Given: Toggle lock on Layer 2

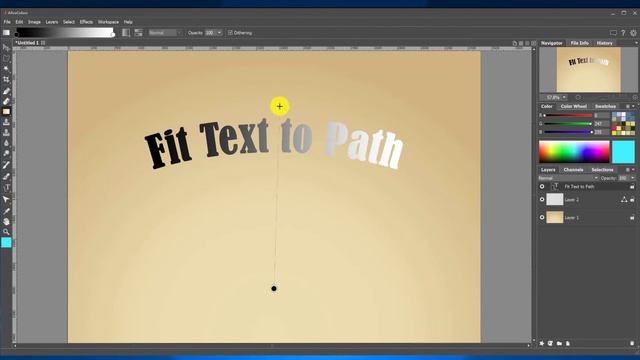Looking at the screenshot, I should 632,200.
